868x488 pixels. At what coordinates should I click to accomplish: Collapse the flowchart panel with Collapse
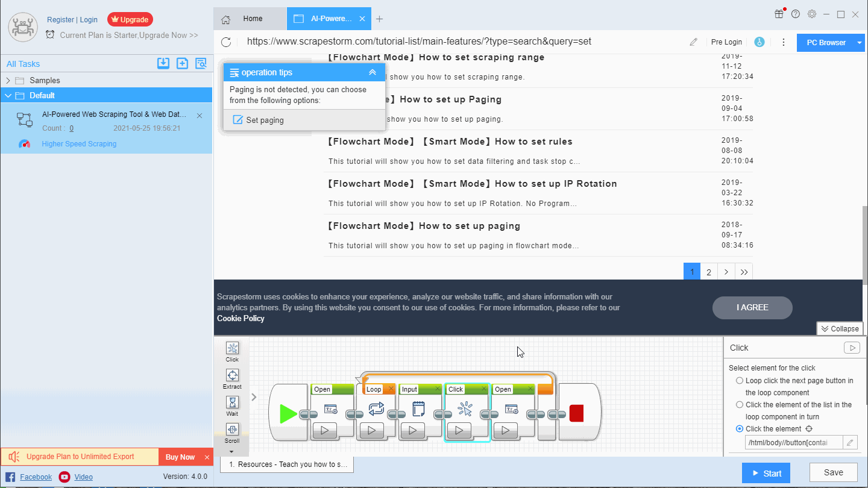coord(839,328)
